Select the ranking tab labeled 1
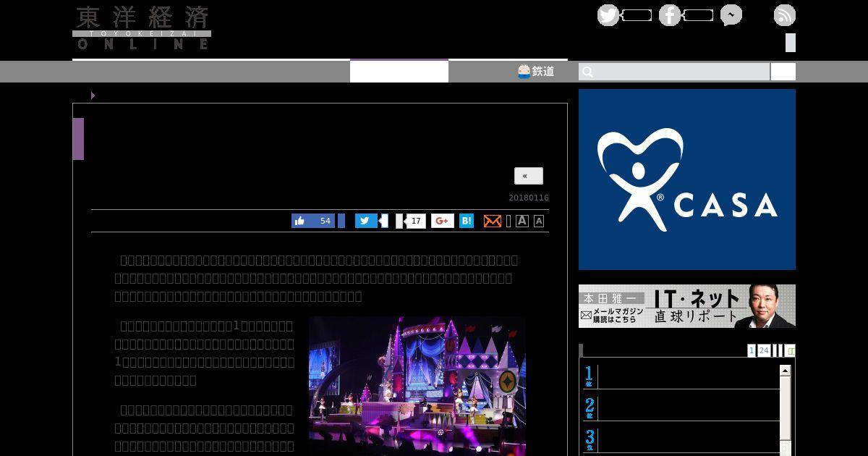Image resolution: width=868 pixels, height=456 pixels. pos(752,350)
